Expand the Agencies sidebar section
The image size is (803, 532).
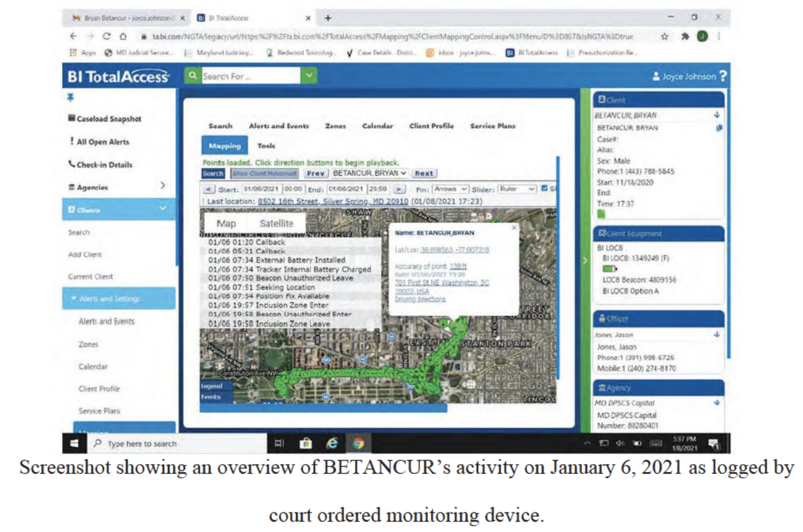click(163, 187)
